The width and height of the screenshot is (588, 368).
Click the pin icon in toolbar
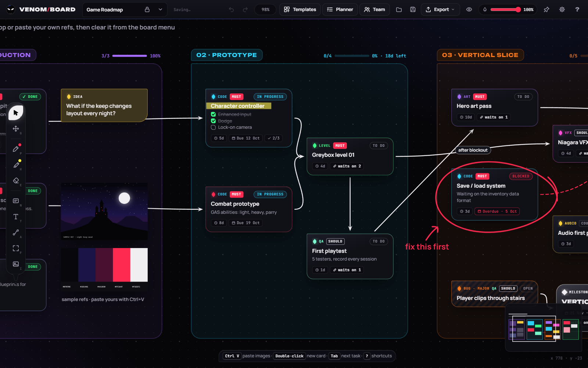pos(546,10)
